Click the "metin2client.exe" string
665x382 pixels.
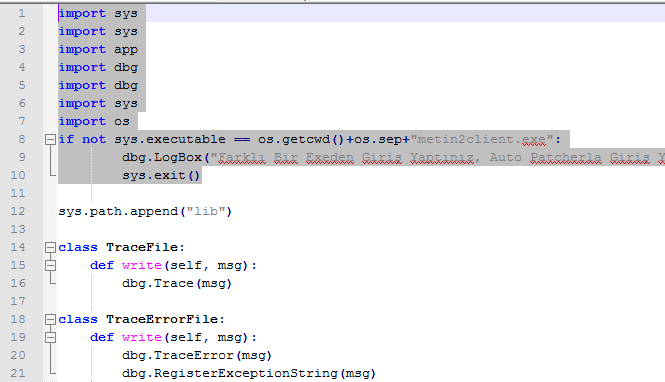482,139
